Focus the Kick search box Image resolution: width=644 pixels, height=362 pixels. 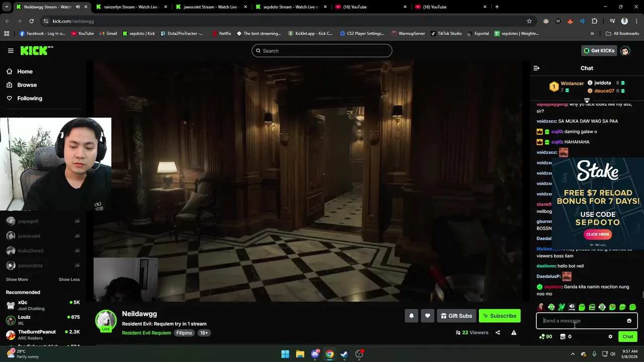[322, 51]
